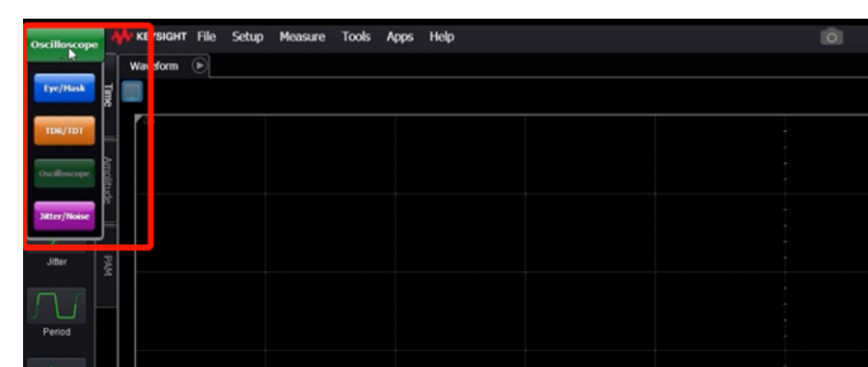Open the Measure menu
The height and width of the screenshot is (367, 868).
(x=302, y=37)
